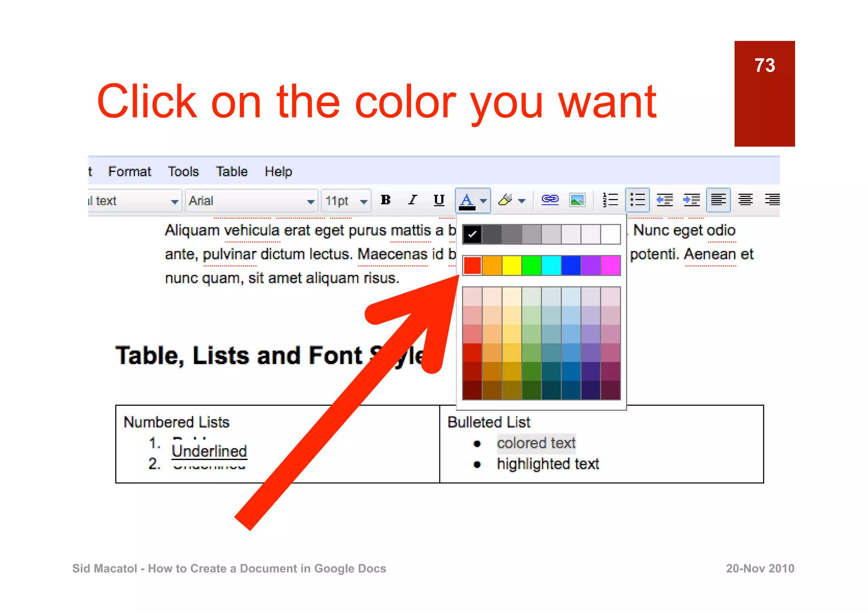This screenshot has height=613, width=868.
Task: Right align the text
Action: click(x=772, y=200)
